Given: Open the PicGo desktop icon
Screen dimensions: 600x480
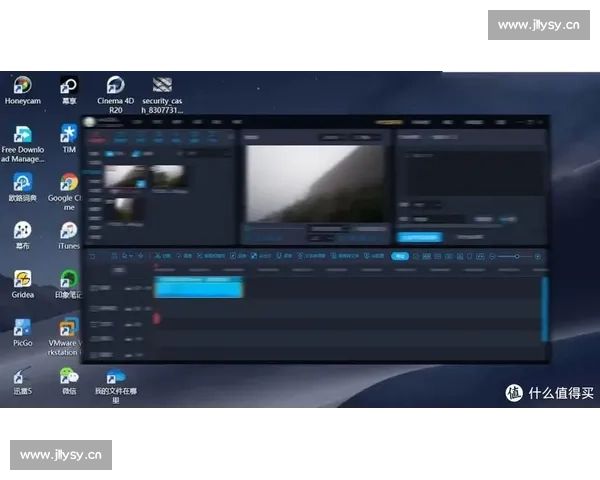Looking at the screenshot, I should point(21,328).
